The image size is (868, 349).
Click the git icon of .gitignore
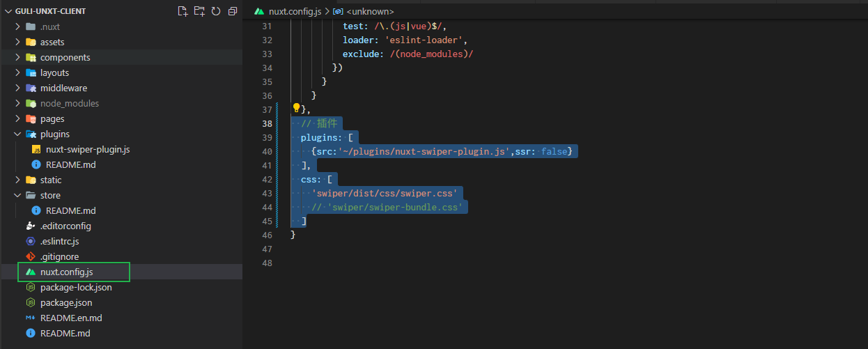[x=31, y=256]
